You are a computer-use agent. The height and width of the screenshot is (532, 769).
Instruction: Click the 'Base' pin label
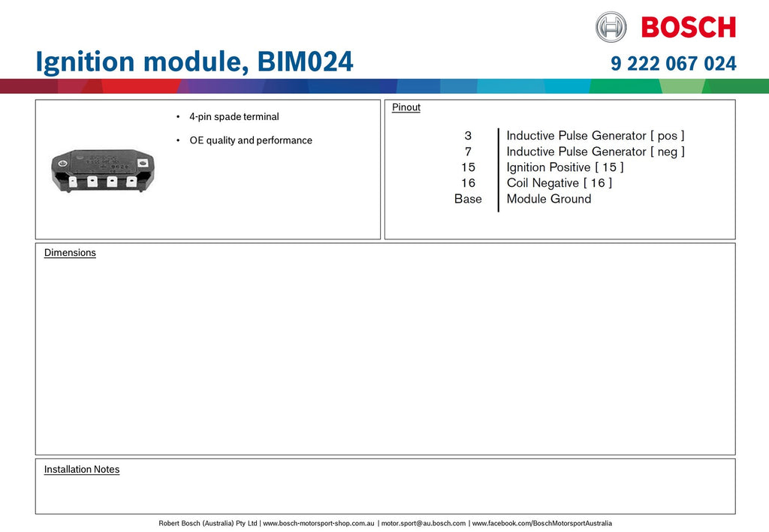point(468,199)
